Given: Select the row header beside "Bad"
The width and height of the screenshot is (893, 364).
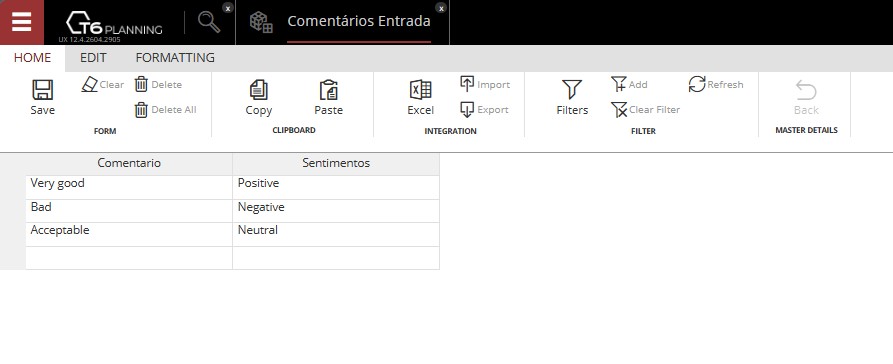Looking at the screenshot, I should pos(13,211).
